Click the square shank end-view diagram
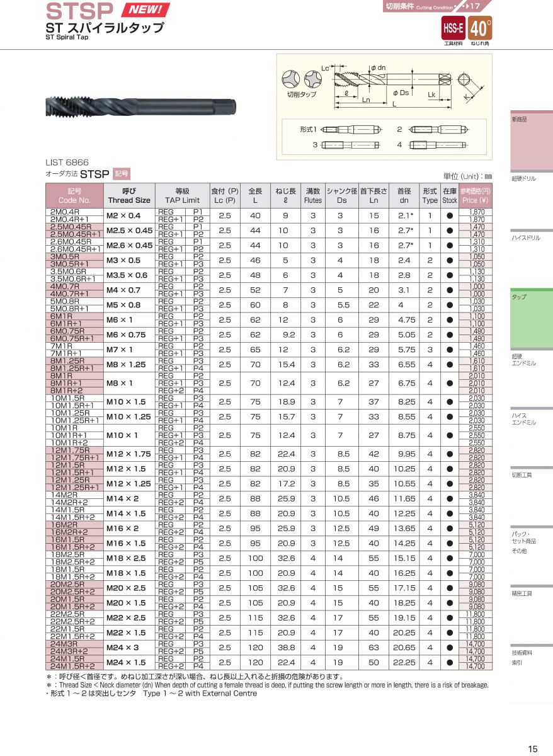The image size is (553, 756). pyautogui.click(x=464, y=82)
